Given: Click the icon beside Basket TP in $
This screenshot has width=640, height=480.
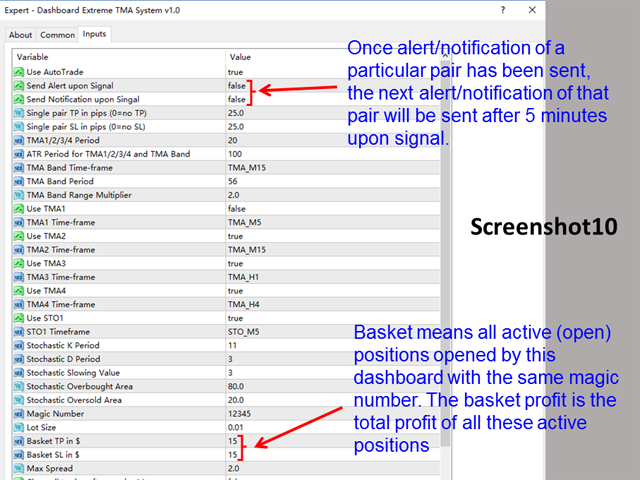Looking at the screenshot, I should 19,441.
